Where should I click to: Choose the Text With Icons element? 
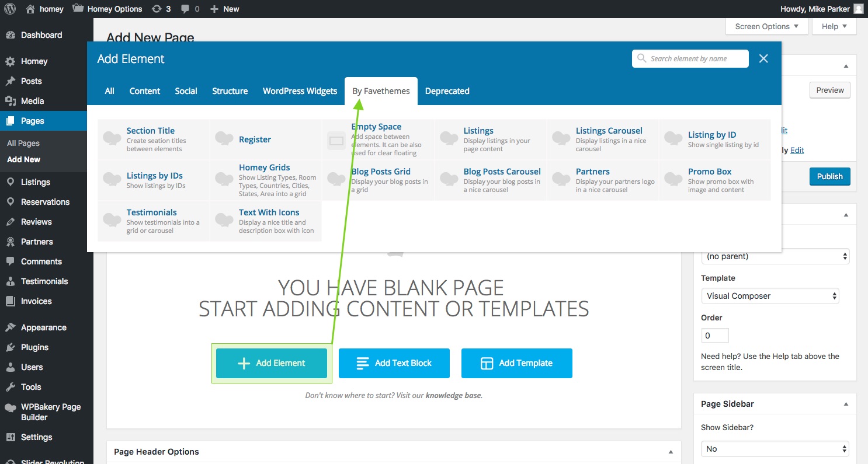tap(265, 221)
